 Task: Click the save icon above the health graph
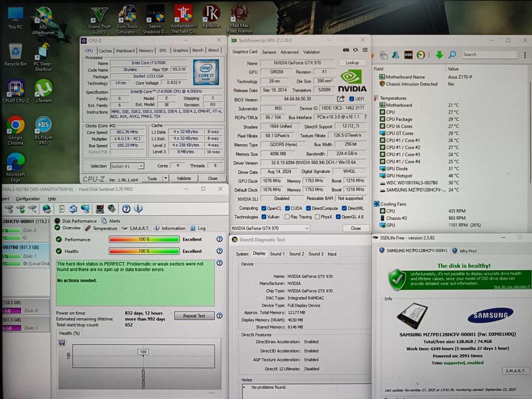[x=62, y=343]
